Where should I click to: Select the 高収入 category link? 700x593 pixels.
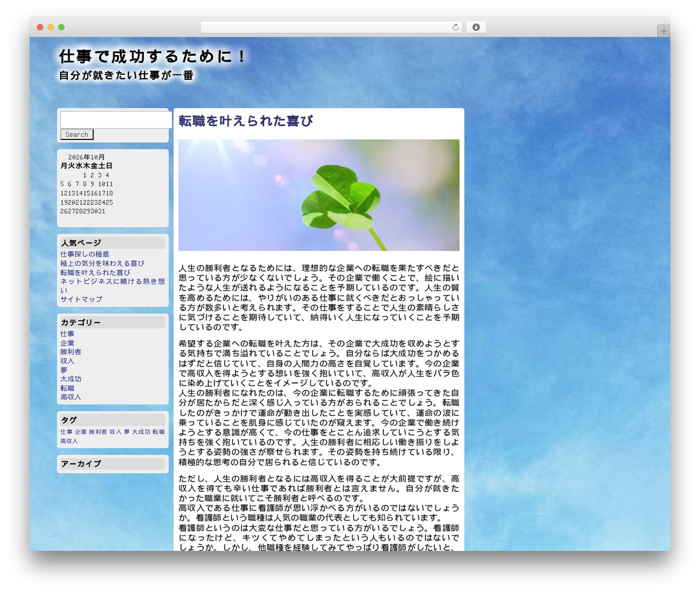(x=71, y=397)
